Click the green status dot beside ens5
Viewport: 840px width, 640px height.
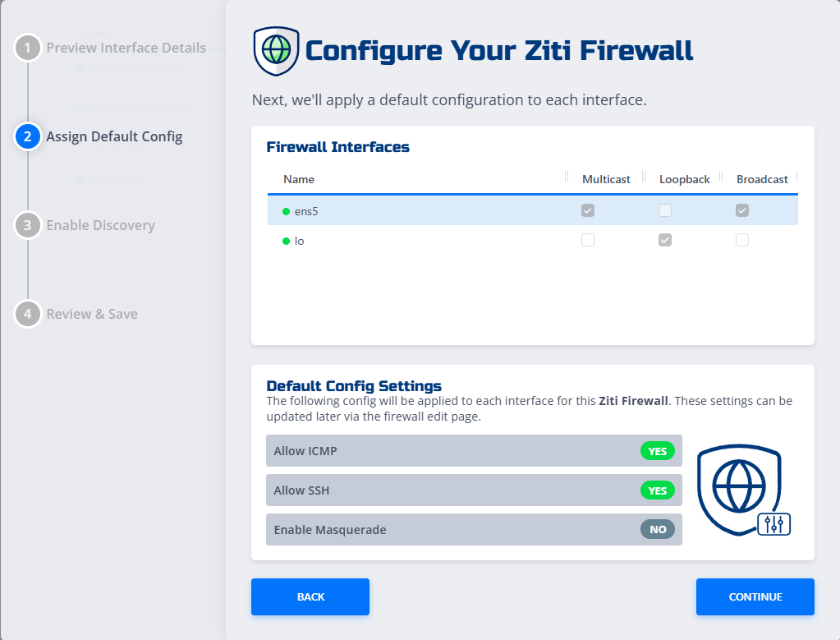[287, 210]
